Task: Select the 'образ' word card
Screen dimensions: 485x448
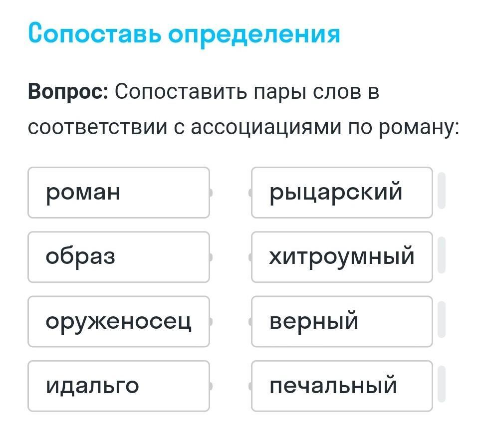Action: coord(118,257)
